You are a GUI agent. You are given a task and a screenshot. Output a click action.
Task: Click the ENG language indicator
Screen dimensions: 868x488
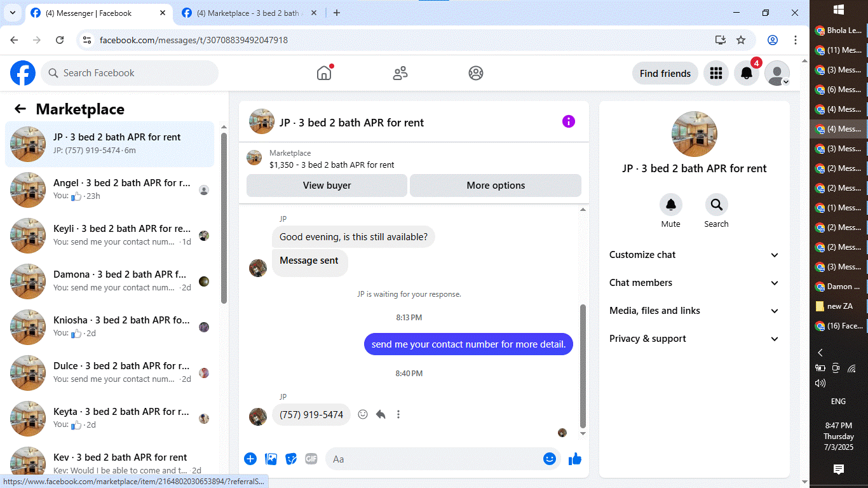(x=838, y=402)
